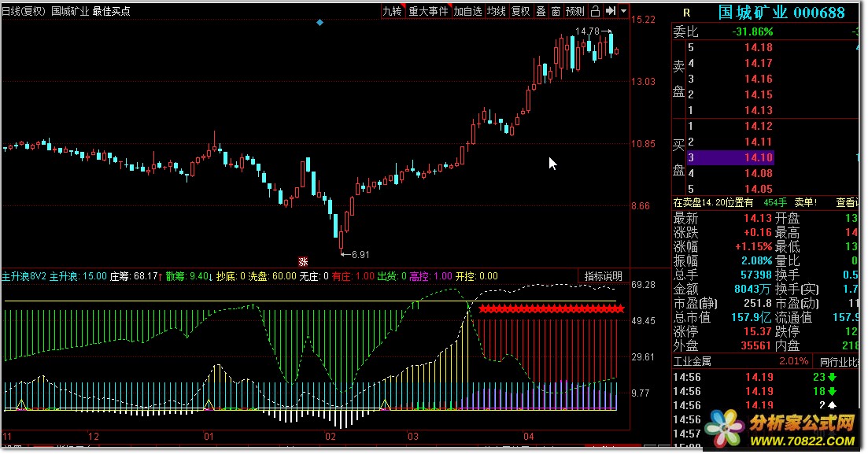Click the 涨停 15.37 value

pyautogui.click(x=757, y=331)
